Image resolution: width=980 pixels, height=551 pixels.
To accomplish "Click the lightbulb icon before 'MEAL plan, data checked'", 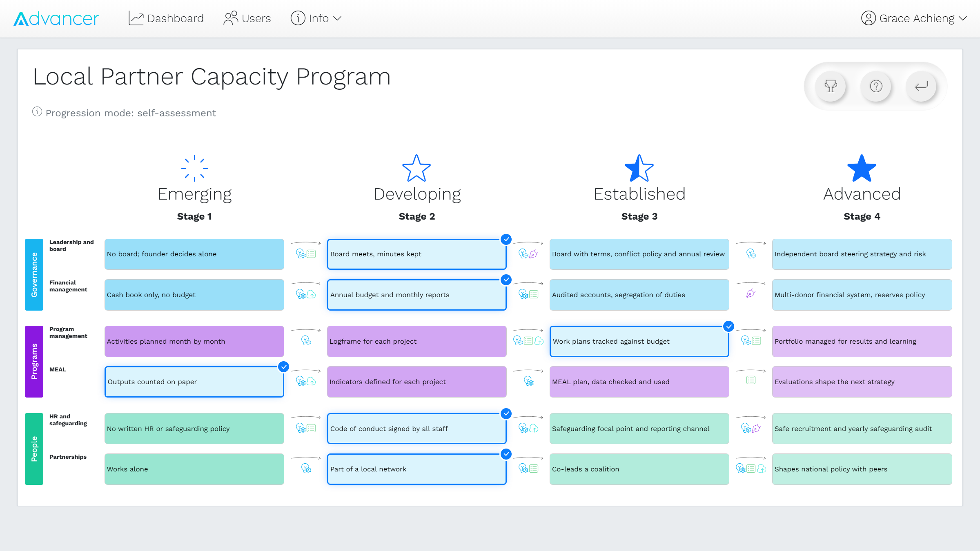I will 528,381.
